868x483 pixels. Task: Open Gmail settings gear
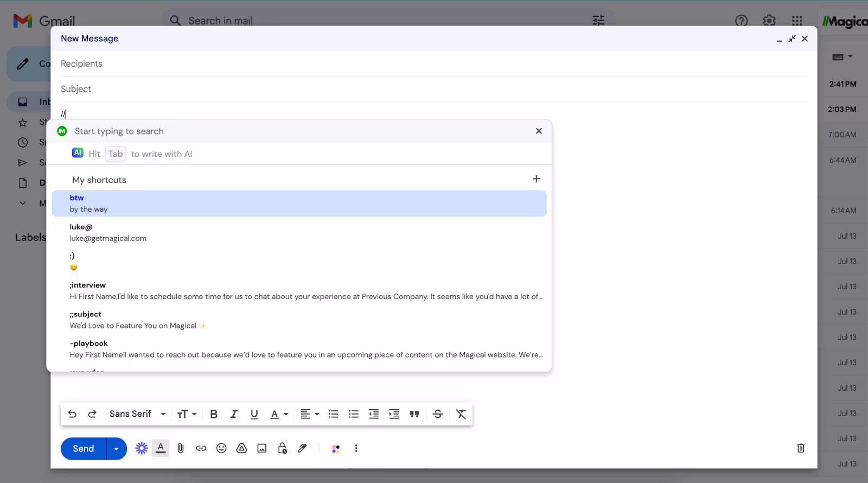769,21
